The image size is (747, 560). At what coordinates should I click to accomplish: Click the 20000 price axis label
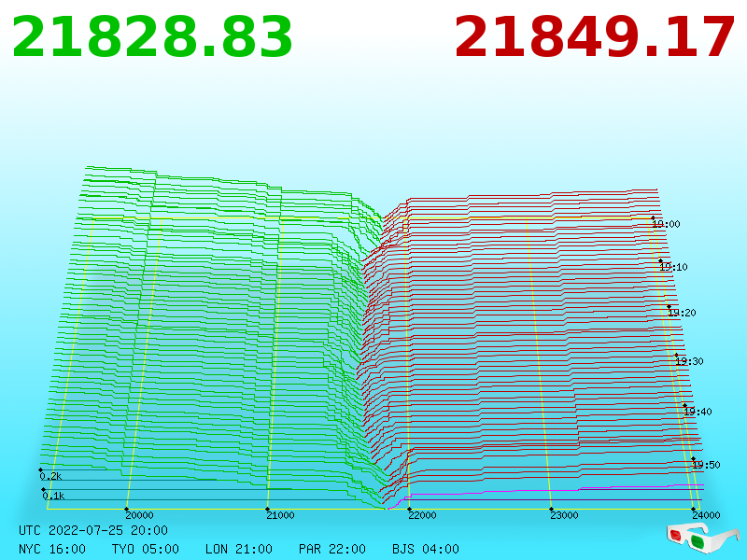139,515
